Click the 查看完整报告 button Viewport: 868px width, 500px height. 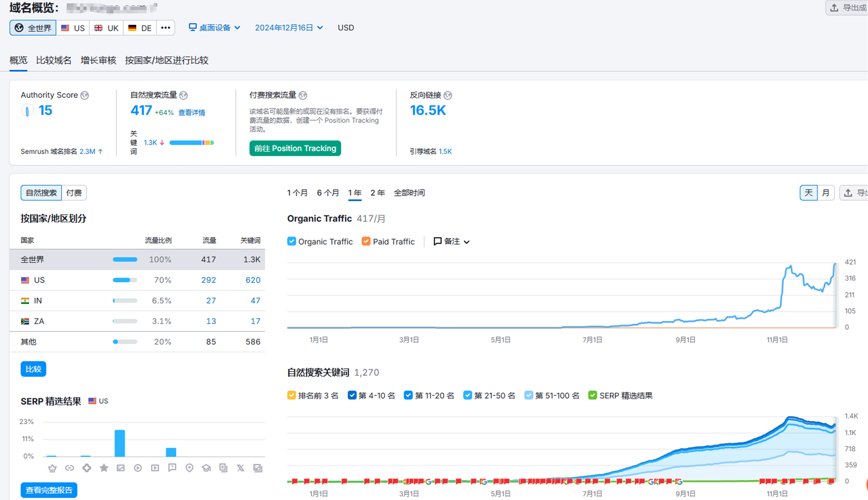pyautogui.click(x=49, y=490)
